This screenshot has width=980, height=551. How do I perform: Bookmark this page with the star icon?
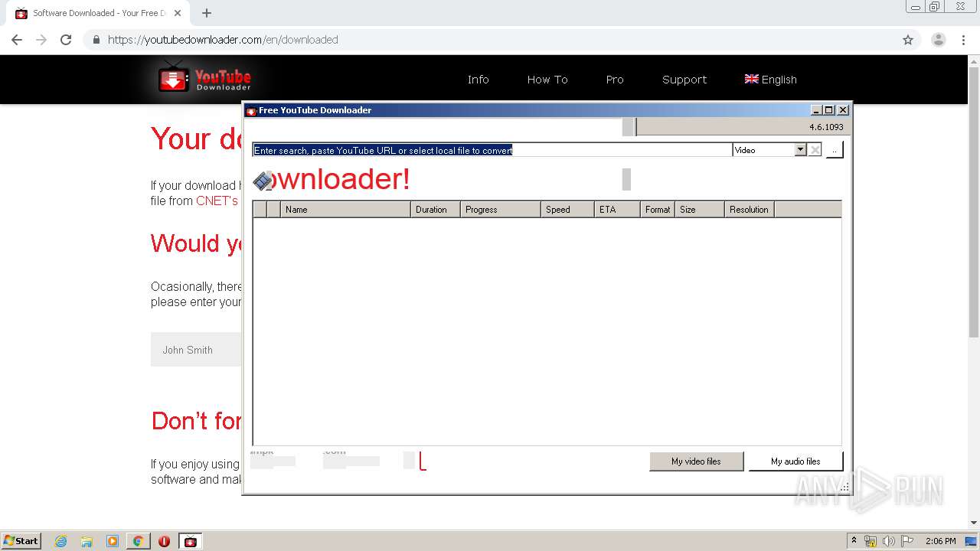click(x=908, y=40)
